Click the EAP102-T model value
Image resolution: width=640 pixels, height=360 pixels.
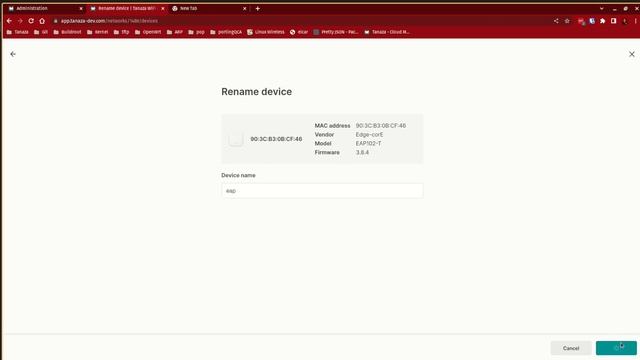click(369, 144)
